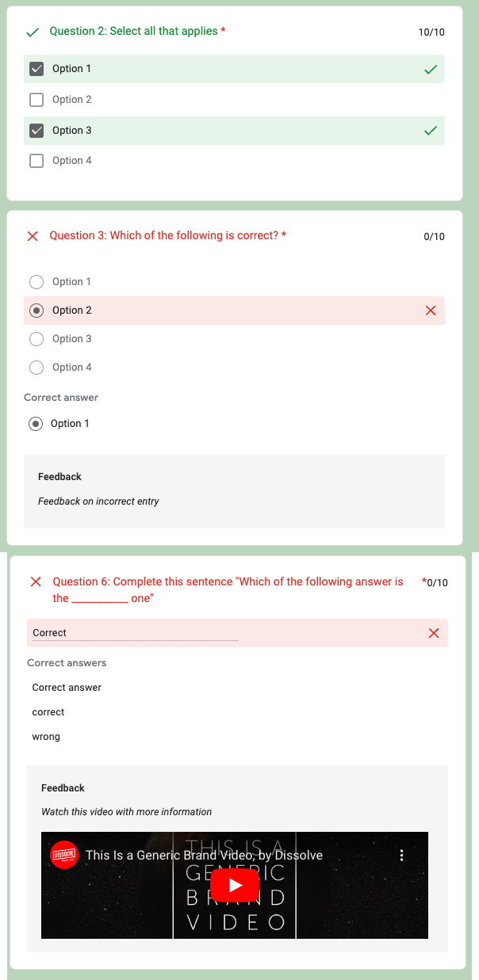Click the green checkmark beside Question 2 title
Viewport: 479px width, 980px height.
tap(33, 32)
